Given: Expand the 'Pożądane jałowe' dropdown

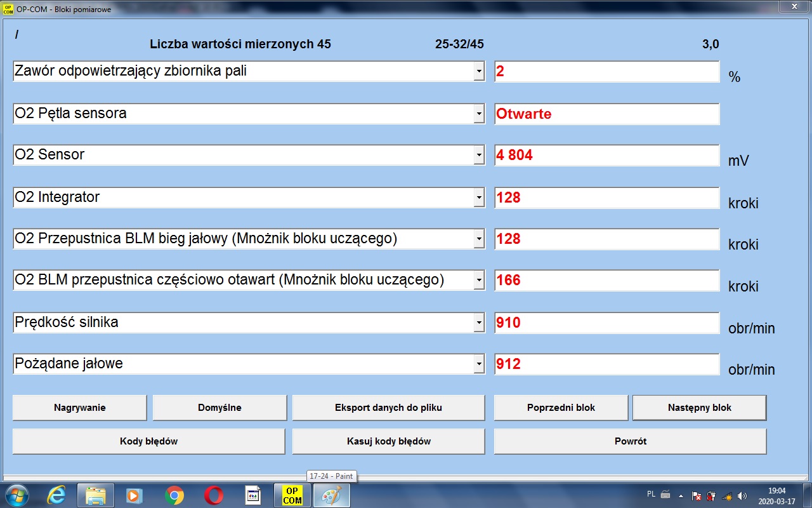Looking at the screenshot, I should pos(479,364).
